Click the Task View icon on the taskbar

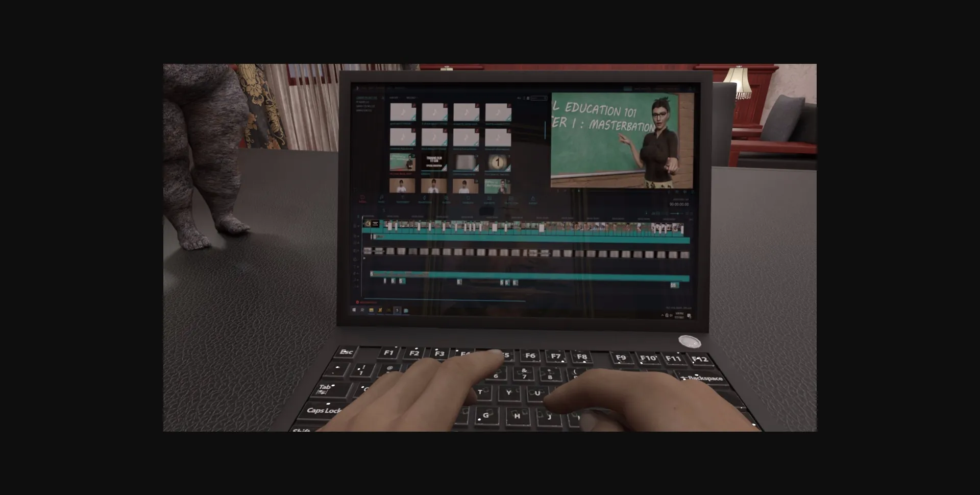(362, 310)
